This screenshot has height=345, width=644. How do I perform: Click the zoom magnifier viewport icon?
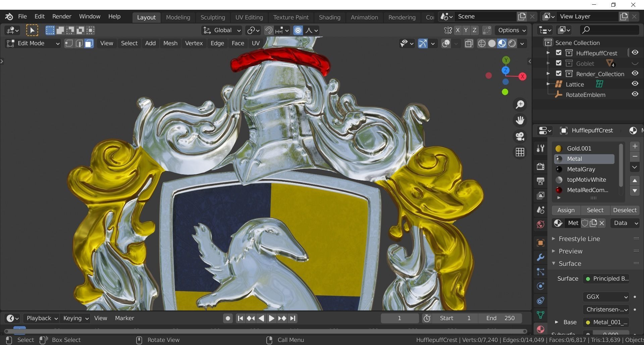(x=520, y=105)
